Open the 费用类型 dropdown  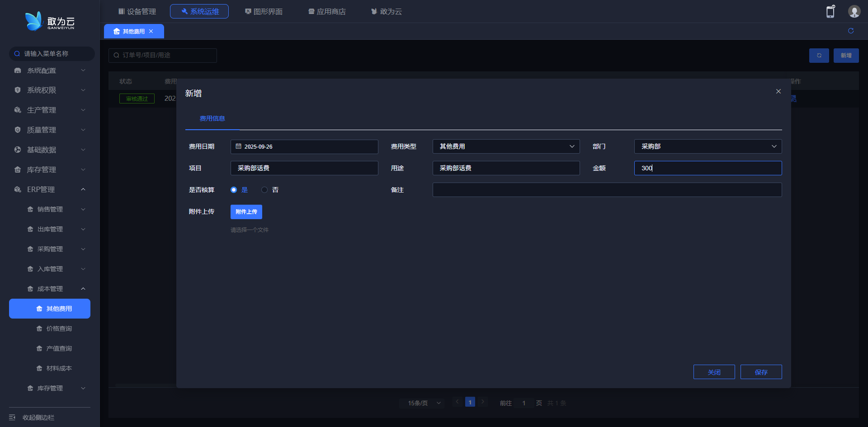[x=506, y=146]
